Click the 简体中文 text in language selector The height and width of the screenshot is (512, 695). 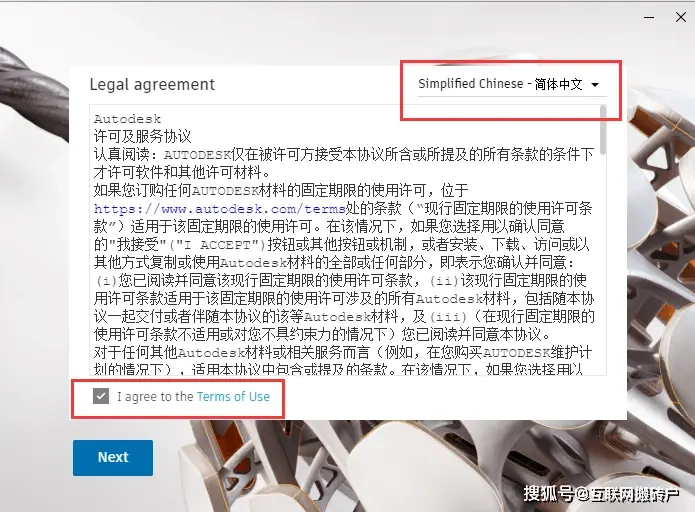click(x=558, y=84)
